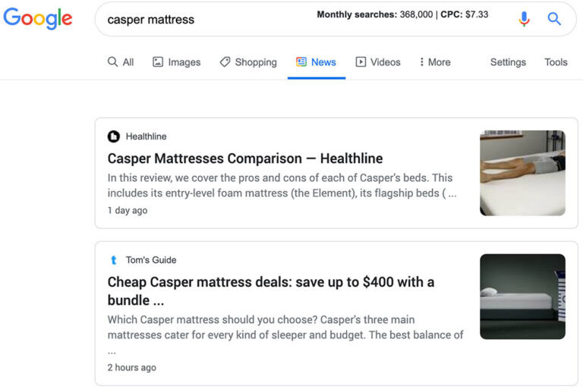
Task: Open the Shopping tab
Action: [248, 62]
